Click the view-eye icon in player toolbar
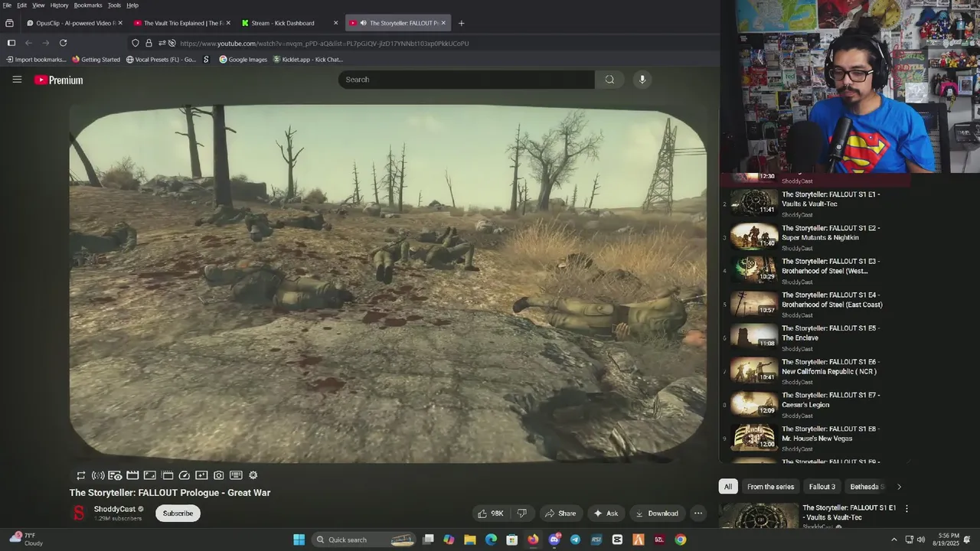The image size is (980, 551). tap(115, 475)
